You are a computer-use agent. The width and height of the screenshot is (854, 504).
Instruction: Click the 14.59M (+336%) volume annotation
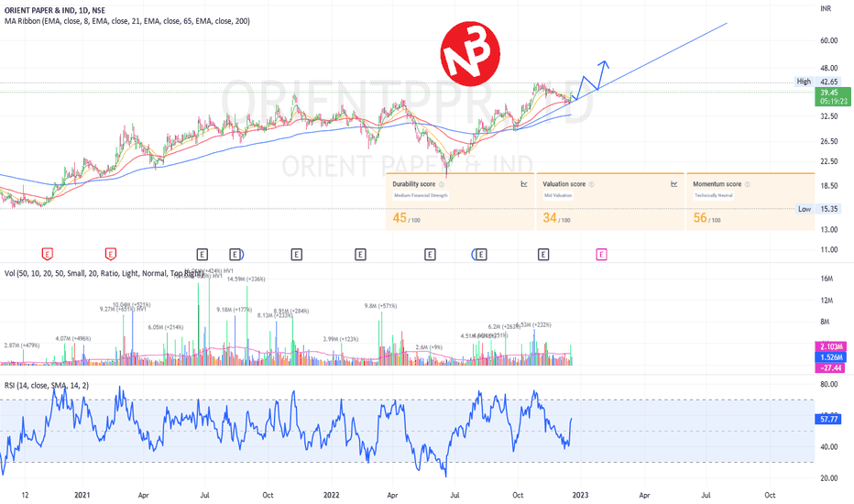246,279
